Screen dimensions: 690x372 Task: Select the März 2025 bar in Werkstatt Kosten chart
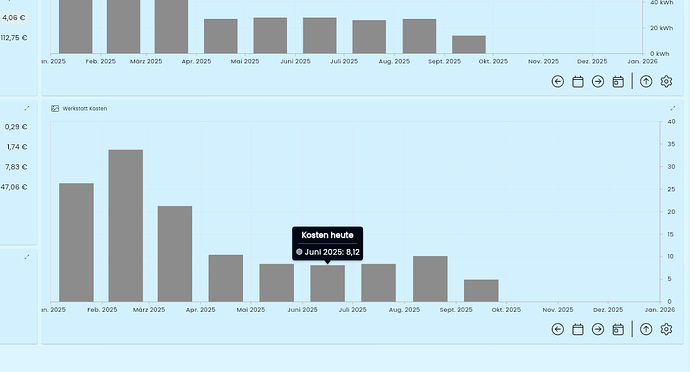pyautogui.click(x=175, y=254)
